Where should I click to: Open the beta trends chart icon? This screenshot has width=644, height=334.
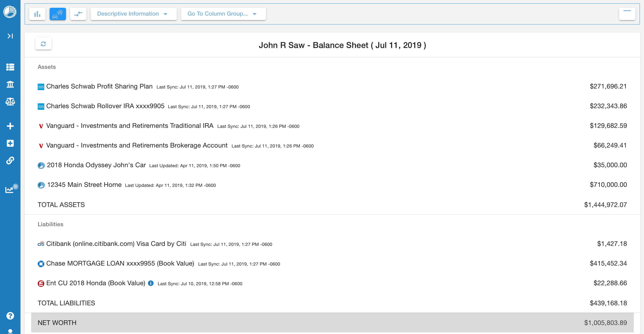[x=9, y=190]
